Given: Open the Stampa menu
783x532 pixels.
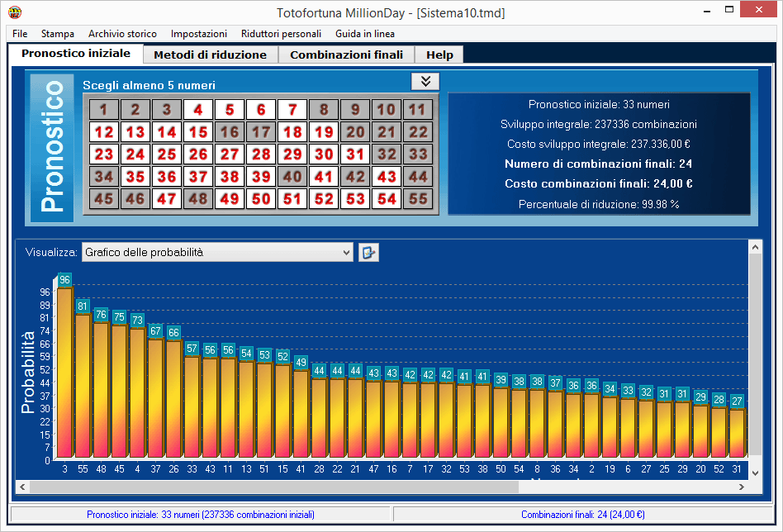Looking at the screenshot, I should click(58, 34).
